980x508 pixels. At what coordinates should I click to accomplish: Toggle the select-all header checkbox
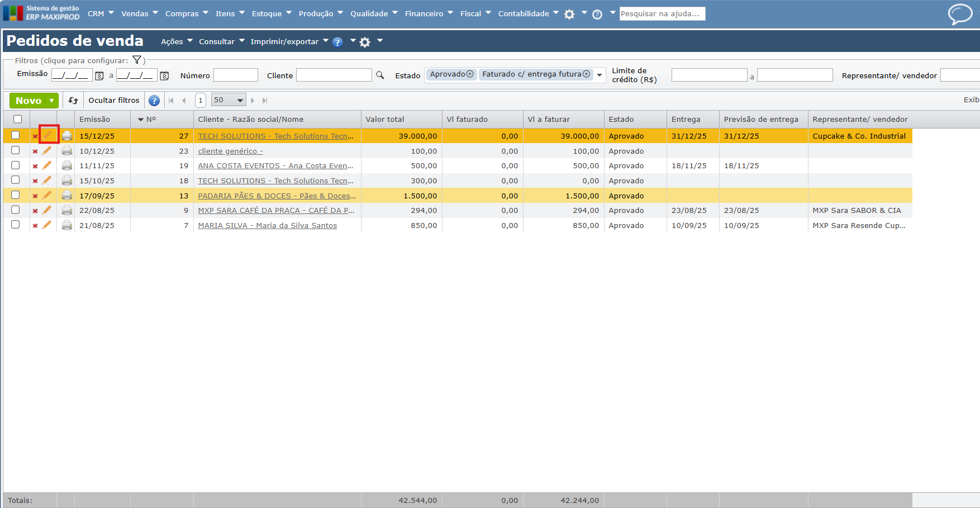[x=18, y=119]
